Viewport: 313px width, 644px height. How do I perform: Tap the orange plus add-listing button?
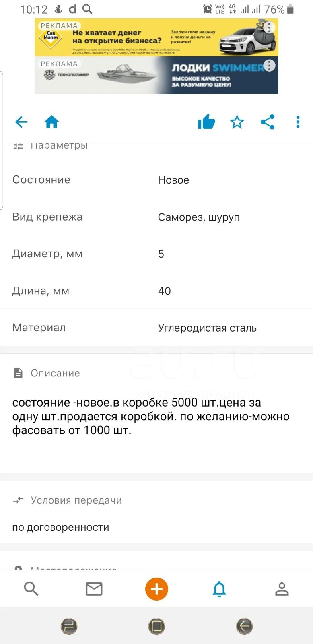pos(156,589)
